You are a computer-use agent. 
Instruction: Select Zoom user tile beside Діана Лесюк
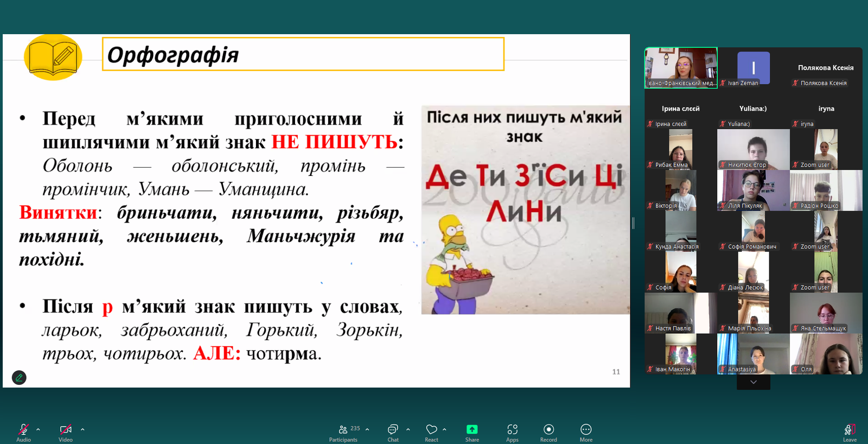(x=826, y=272)
